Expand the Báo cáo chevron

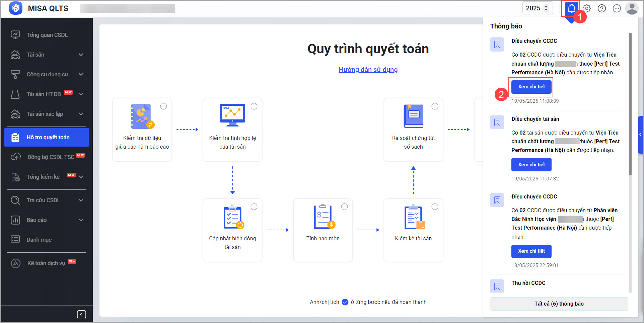81,220
